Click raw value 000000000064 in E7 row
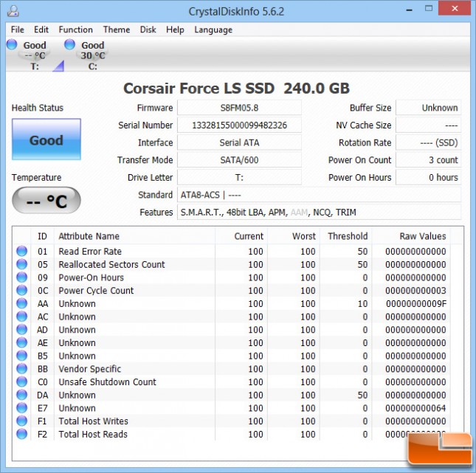The image size is (476, 473). pyautogui.click(x=415, y=408)
